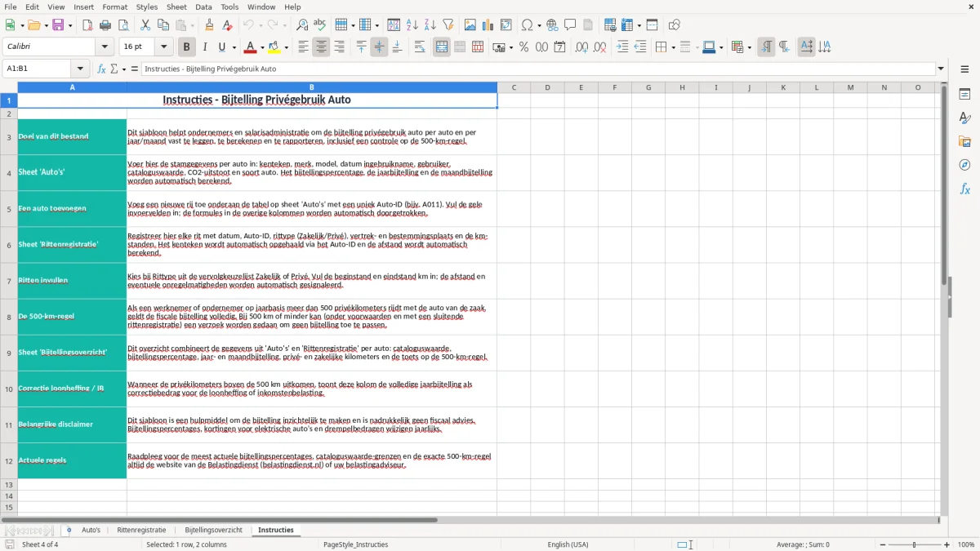The height and width of the screenshot is (551, 980).
Task: Click the Print icon
Action: (x=105, y=25)
